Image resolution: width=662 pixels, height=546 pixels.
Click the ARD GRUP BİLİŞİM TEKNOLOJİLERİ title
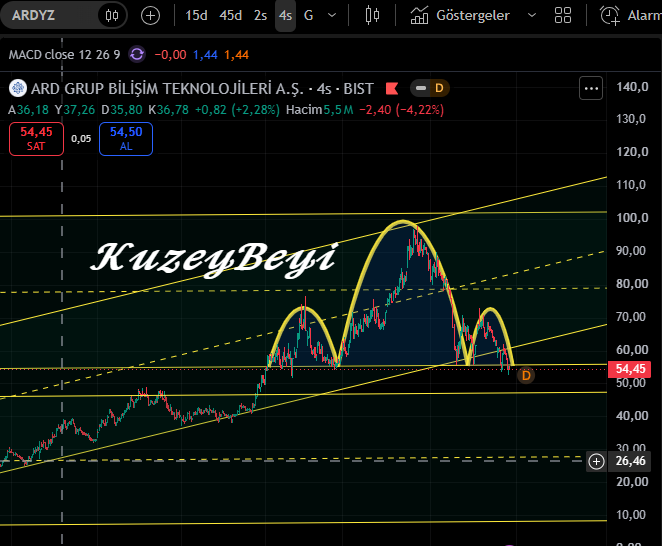point(167,89)
